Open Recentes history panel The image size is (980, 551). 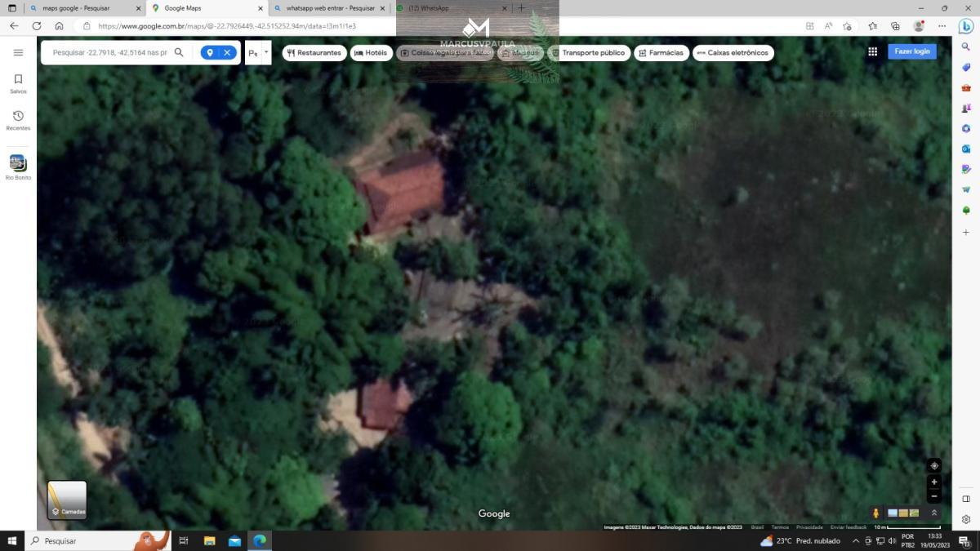pyautogui.click(x=18, y=120)
